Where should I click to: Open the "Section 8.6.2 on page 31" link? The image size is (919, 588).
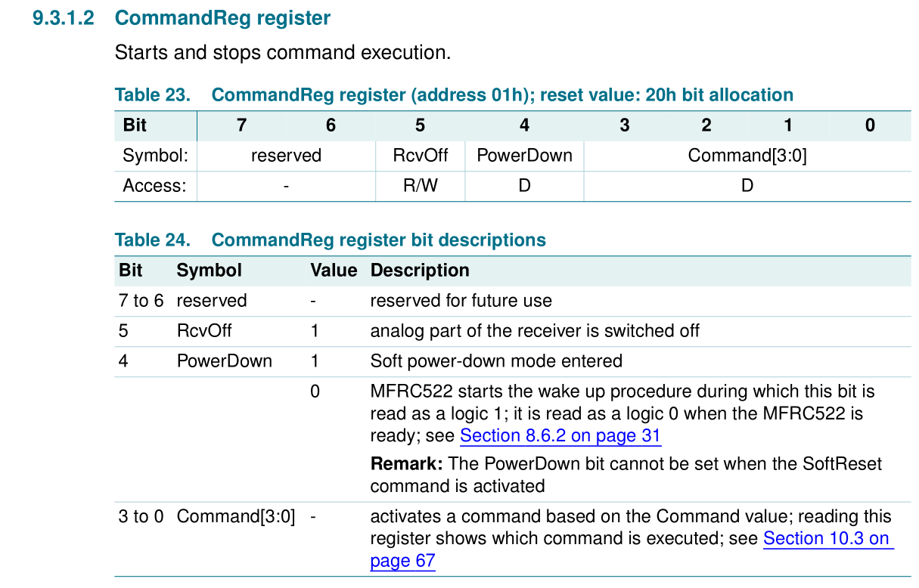[x=560, y=436]
